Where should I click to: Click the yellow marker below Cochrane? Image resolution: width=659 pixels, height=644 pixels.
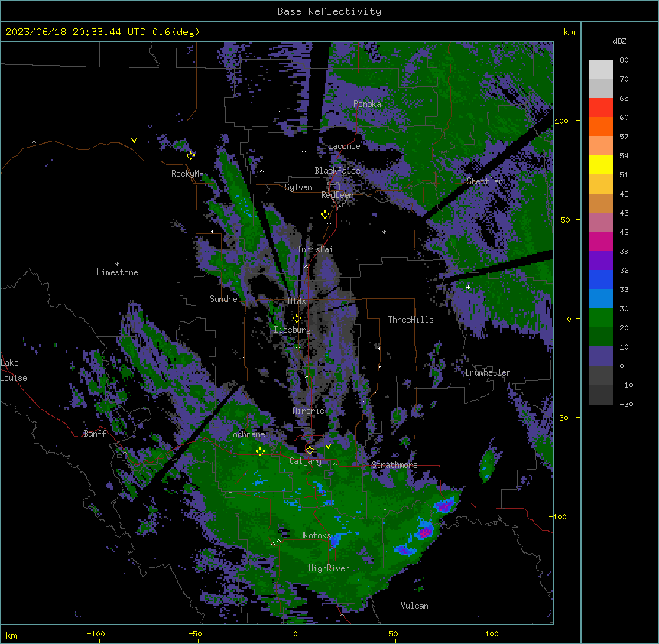260,451
